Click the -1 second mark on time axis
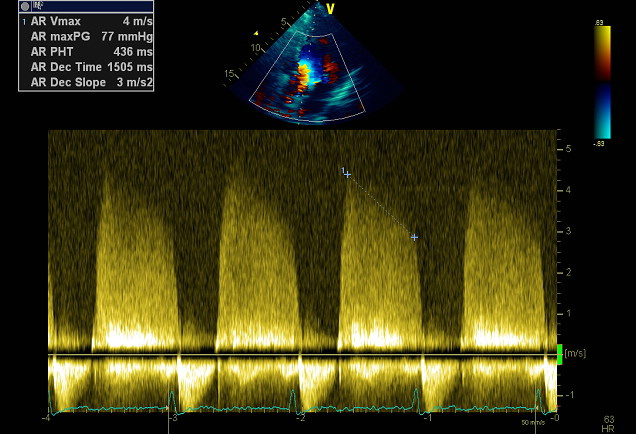 428,416
